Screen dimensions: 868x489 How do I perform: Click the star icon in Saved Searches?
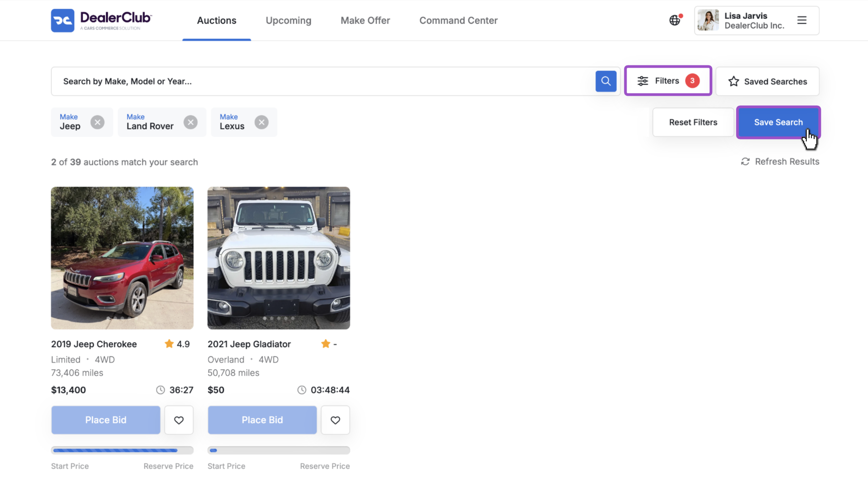pos(733,81)
